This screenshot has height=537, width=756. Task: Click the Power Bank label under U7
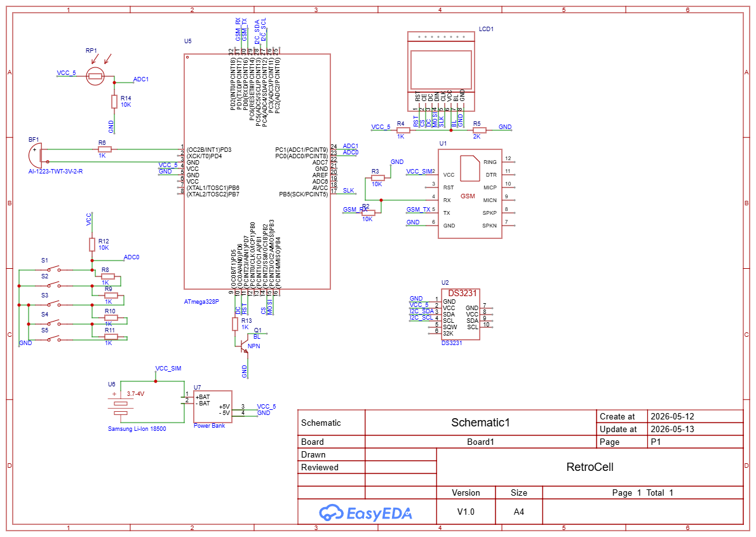pyautogui.click(x=209, y=426)
